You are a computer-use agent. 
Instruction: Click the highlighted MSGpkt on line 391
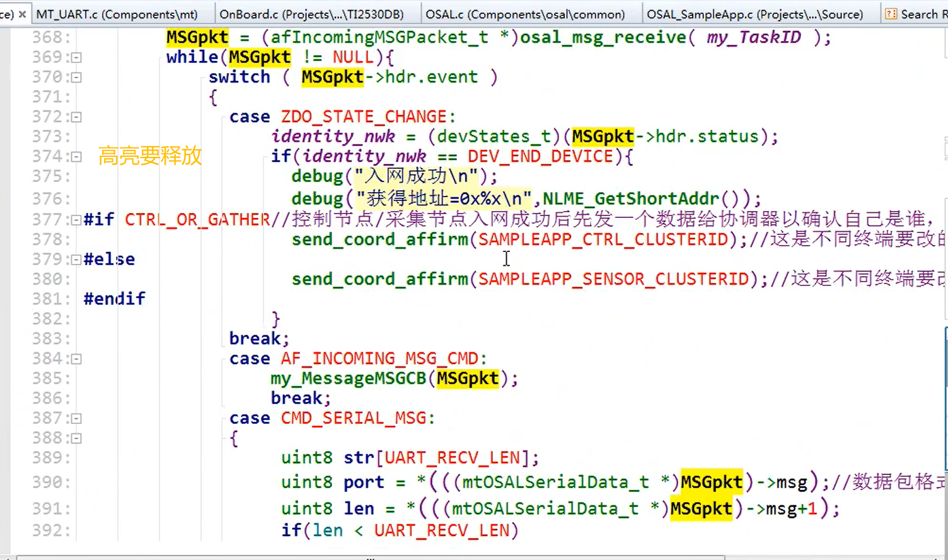(x=702, y=509)
